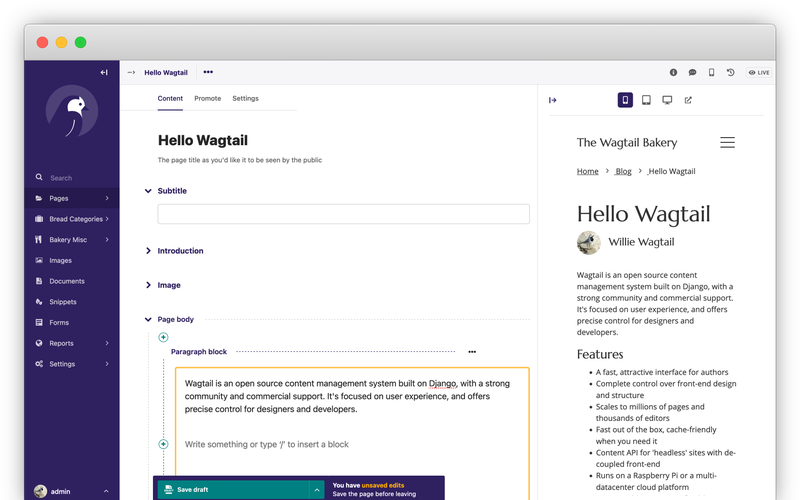Collapse the Page body section
800x500 pixels.
tap(148, 319)
